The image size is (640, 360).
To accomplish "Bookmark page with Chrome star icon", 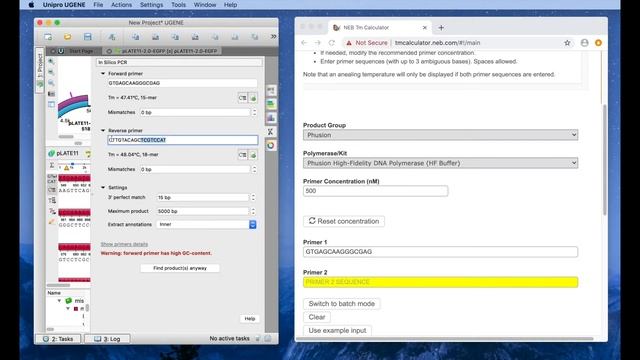I will 567,43.
